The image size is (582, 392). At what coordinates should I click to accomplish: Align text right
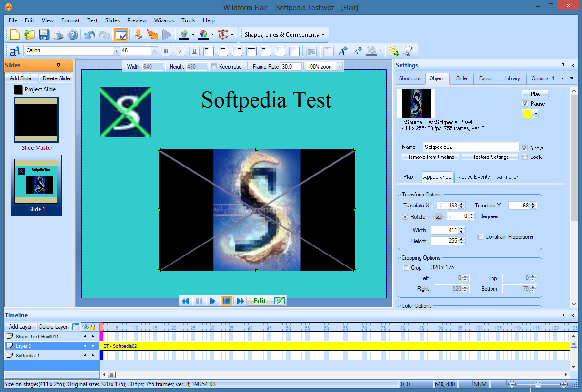237,51
